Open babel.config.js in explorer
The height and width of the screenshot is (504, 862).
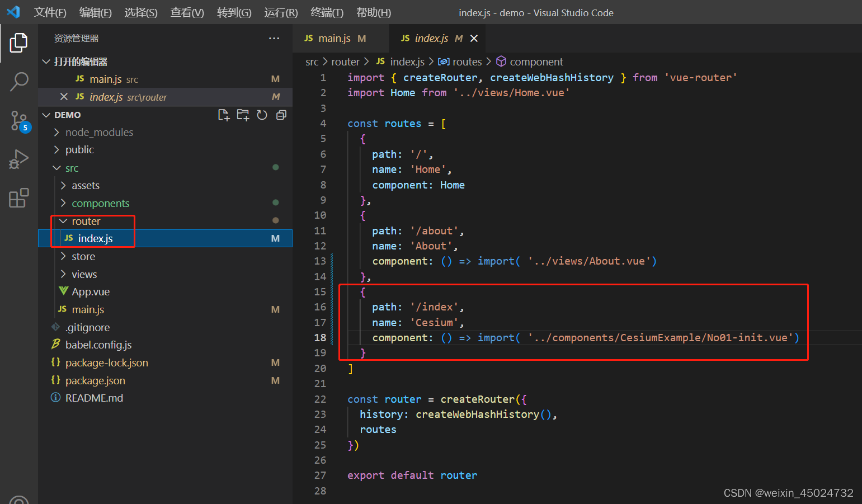(x=165, y=345)
